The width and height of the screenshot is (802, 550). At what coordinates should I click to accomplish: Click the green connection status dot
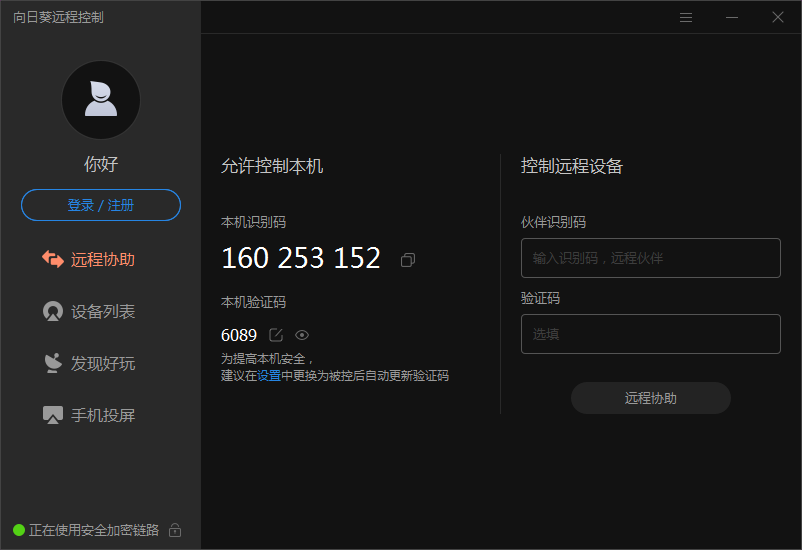click(x=19, y=530)
